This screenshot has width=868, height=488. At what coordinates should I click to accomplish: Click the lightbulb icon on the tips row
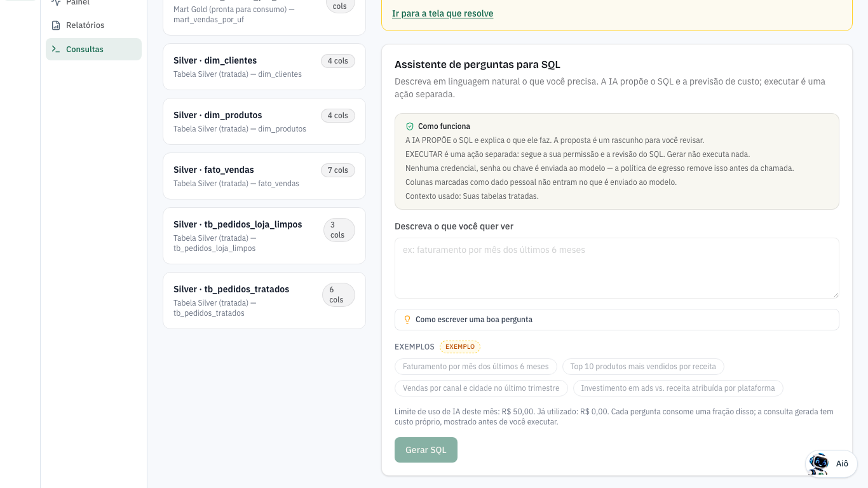[407, 320]
